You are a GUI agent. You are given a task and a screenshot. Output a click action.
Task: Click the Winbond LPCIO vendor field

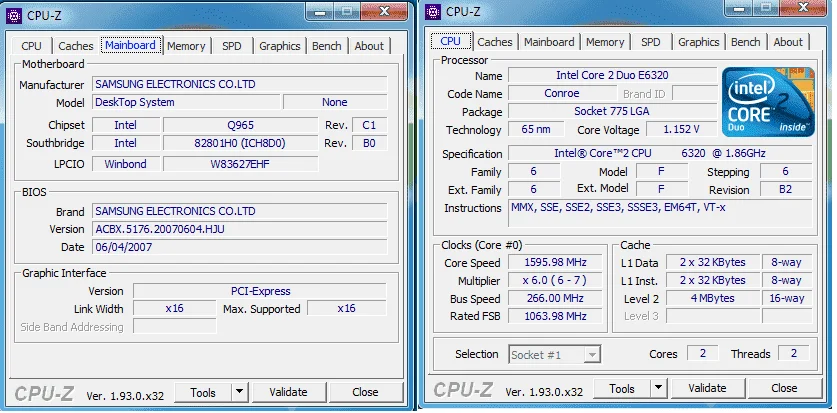126,164
